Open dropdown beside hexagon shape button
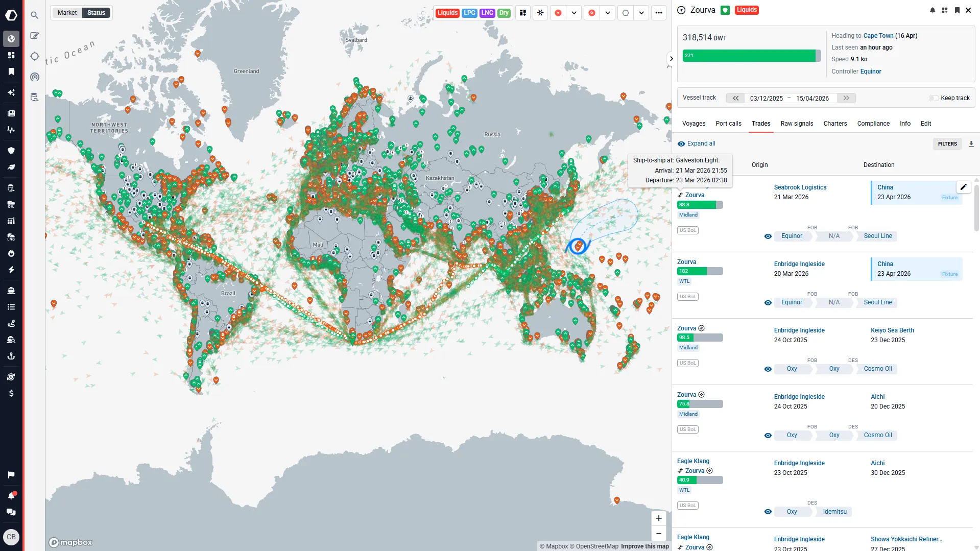Image resolution: width=980 pixels, height=551 pixels. click(641, 13)
